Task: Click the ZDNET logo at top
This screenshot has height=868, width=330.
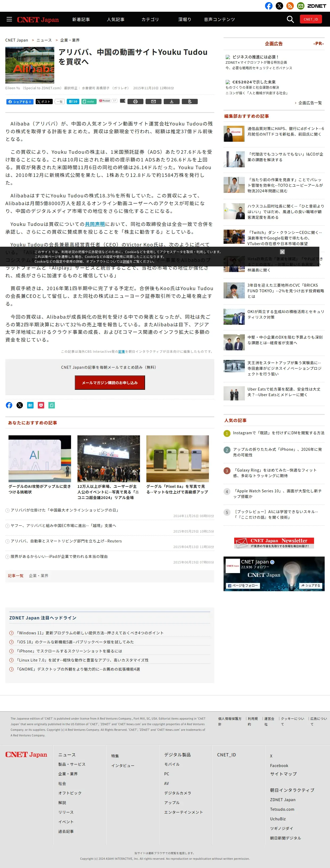Action: click(x=316, y=6)
